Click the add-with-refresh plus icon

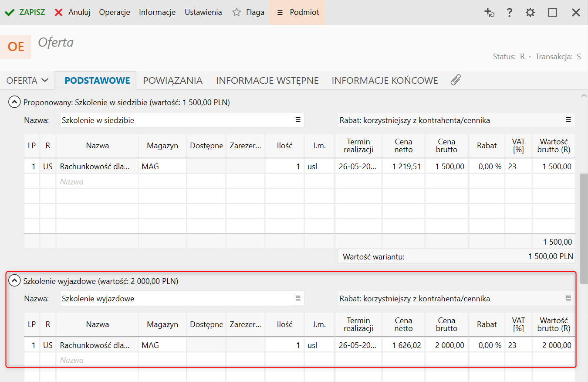point(489,13)
